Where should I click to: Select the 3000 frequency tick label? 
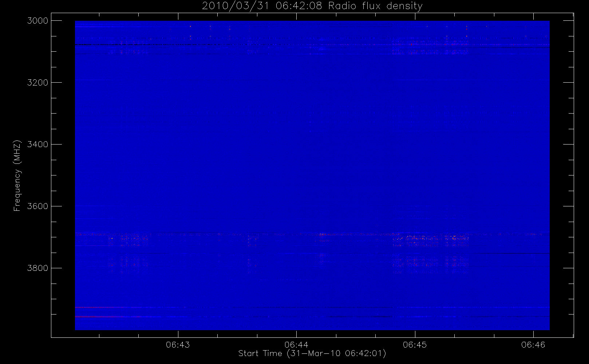(38, 21)
